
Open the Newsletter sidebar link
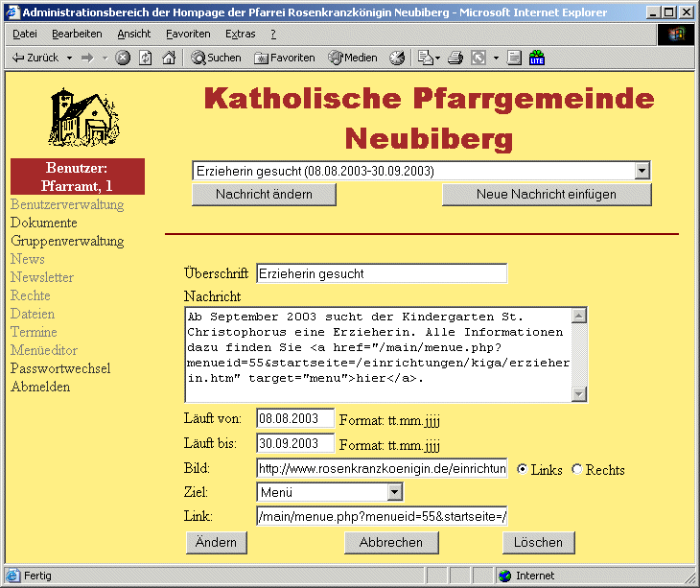42,277
